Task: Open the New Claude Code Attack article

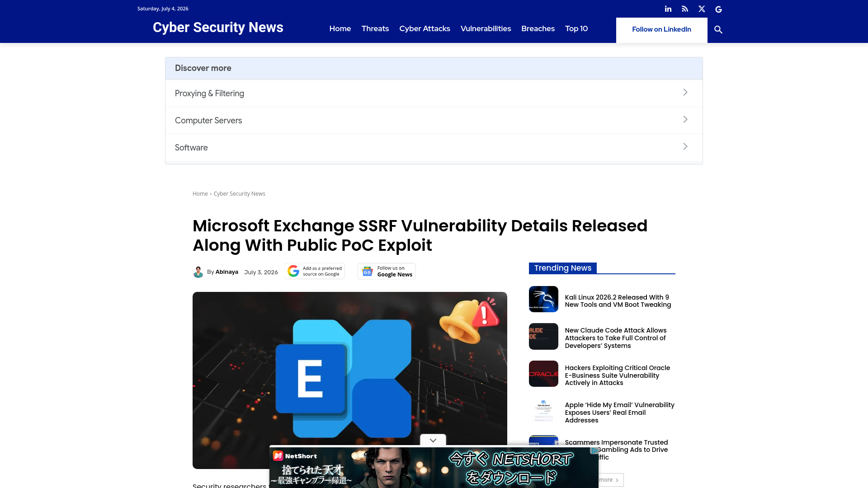Action: [x=615, y=338]
